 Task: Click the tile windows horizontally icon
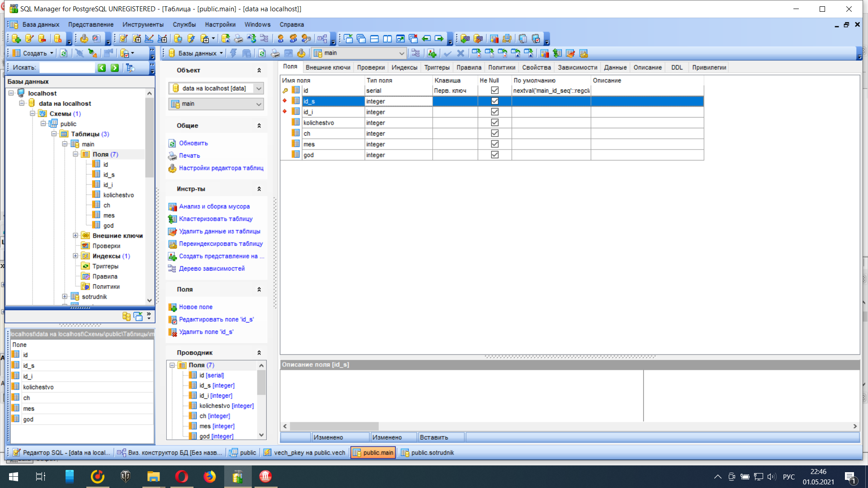(374, 39)
